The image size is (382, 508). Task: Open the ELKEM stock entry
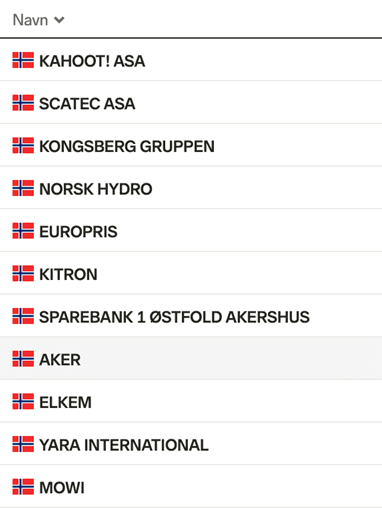pyautogui.click(x=65, y=402)
